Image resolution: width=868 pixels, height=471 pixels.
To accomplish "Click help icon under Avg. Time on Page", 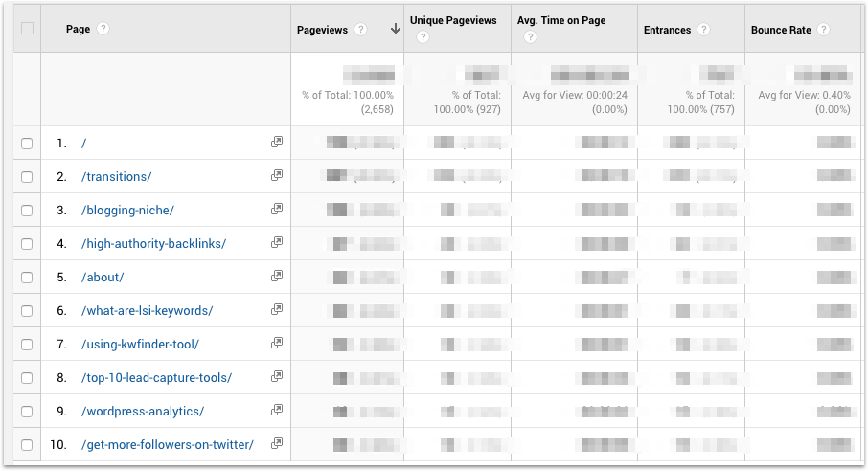I will (530, 38).
